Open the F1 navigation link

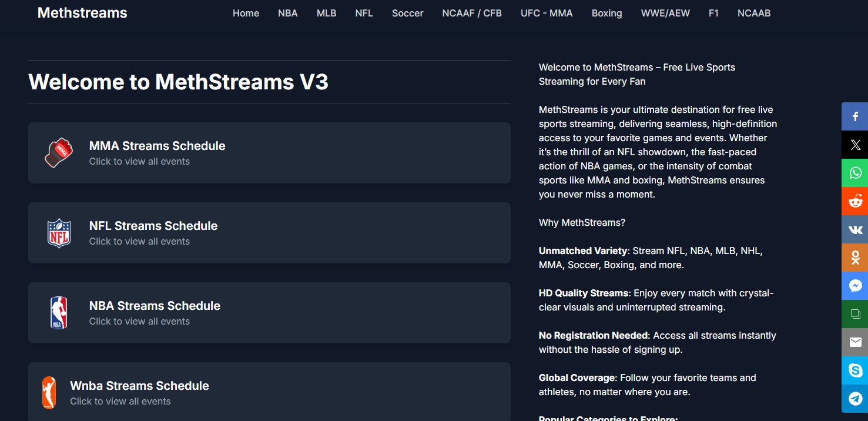(713, 13)
